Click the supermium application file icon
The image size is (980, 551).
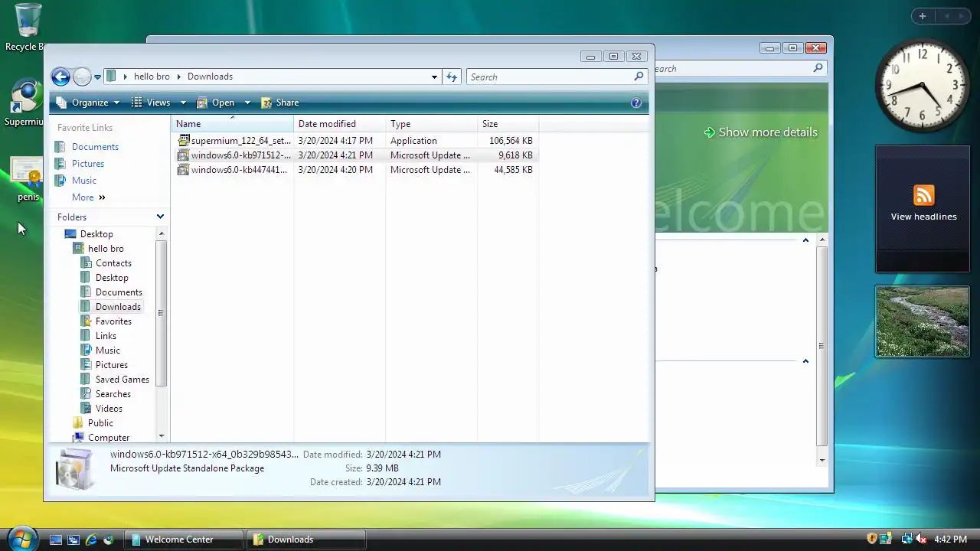coord(183,141)
